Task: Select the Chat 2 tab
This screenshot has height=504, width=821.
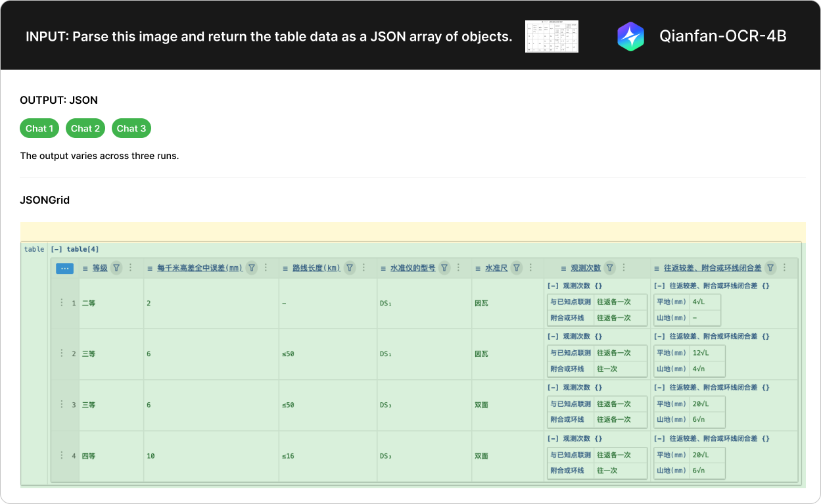Action: (85, 128)
